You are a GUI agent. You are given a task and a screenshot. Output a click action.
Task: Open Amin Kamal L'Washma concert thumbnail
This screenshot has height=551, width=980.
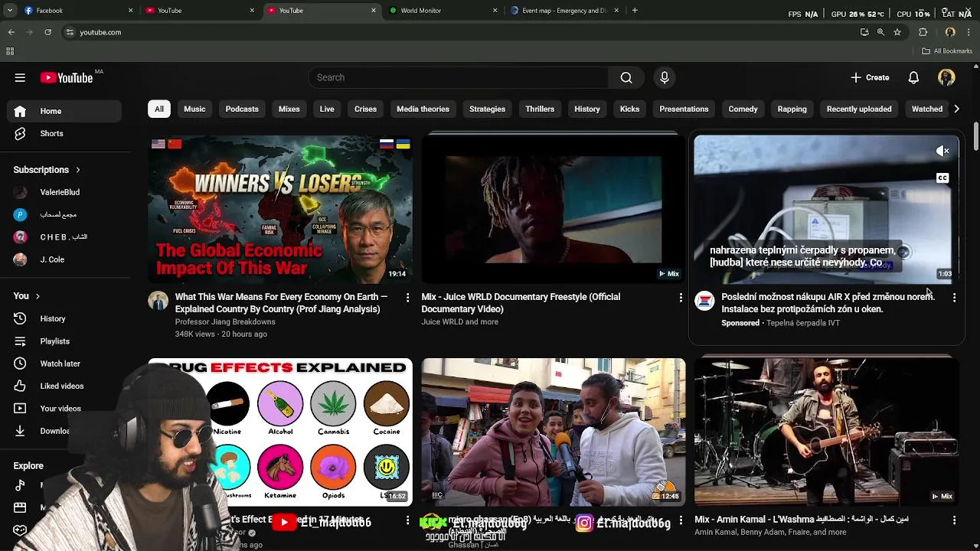point(826,432)
